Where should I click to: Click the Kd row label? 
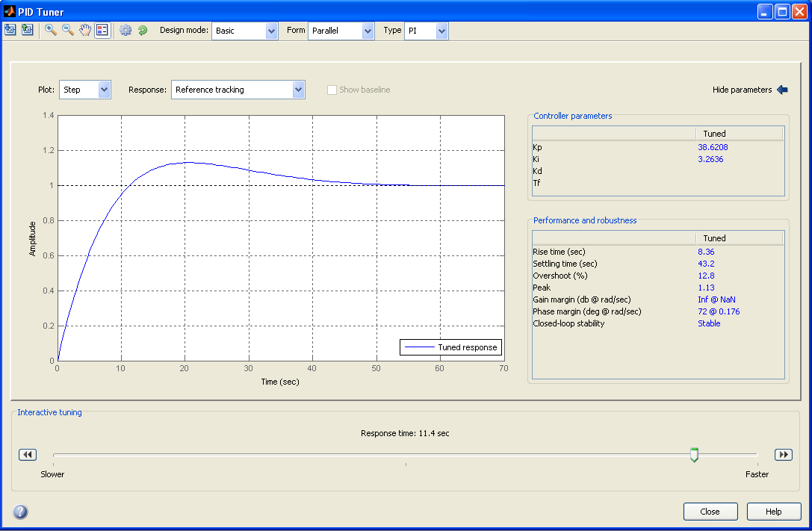tap(538, 171)
